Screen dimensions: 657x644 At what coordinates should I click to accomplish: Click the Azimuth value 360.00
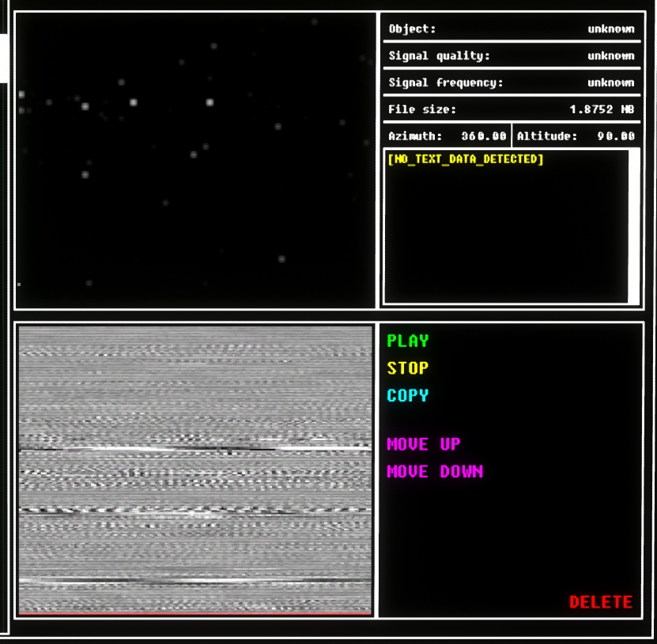pos(483,136)
